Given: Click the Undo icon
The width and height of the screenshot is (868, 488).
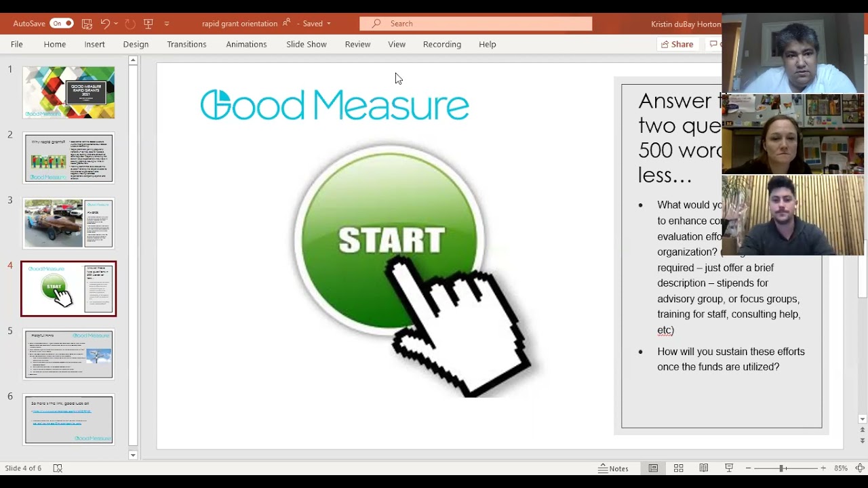Looking at the screenshot, I should [105, 23].
